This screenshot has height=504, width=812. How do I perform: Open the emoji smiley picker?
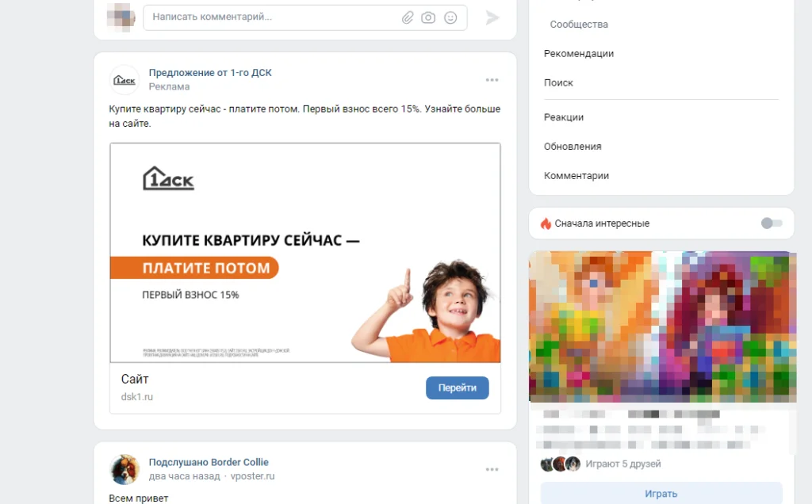pos(450,17)
